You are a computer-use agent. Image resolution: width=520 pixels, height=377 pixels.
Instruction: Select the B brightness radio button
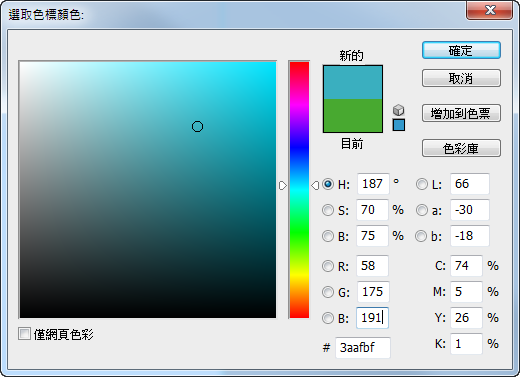[x=328, y=236]
